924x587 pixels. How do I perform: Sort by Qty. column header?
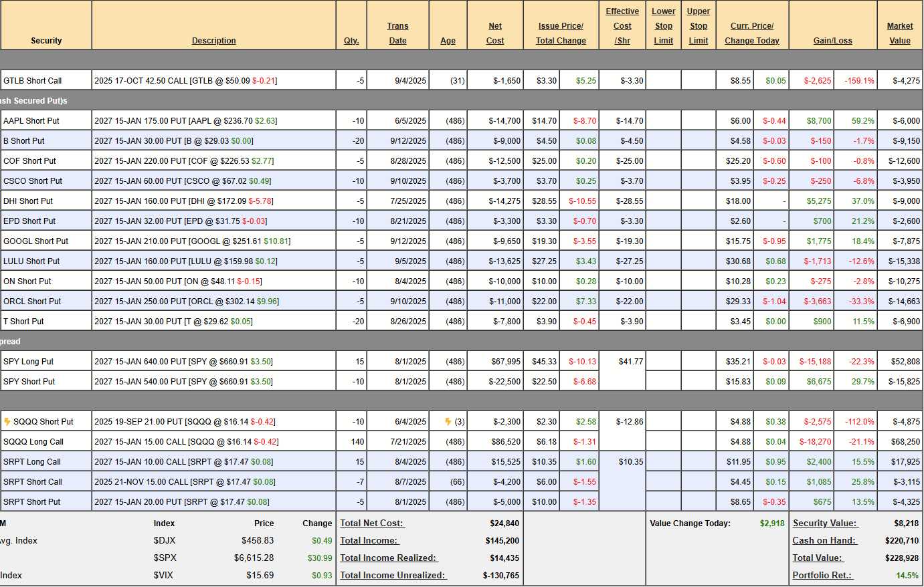[351, 41]
